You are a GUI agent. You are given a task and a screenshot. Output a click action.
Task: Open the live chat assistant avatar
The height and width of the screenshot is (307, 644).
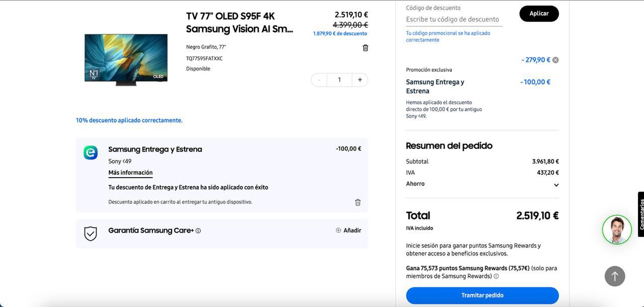(x=617, y=229)
